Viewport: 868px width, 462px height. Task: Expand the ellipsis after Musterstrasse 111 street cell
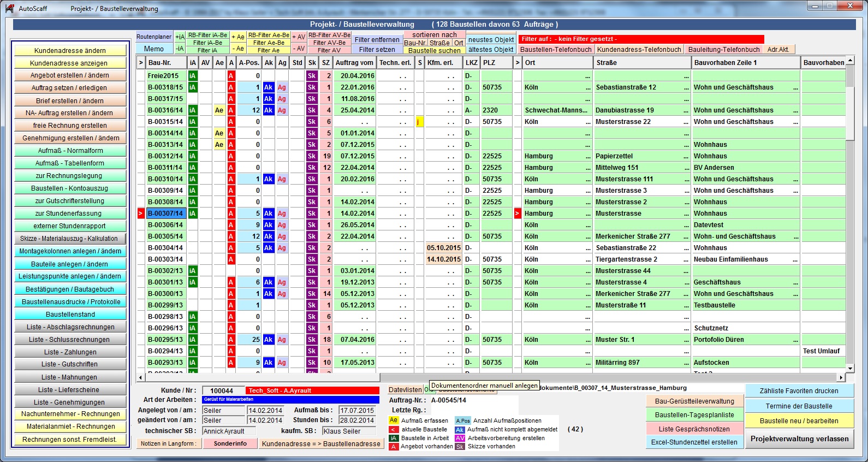point(686,179)
